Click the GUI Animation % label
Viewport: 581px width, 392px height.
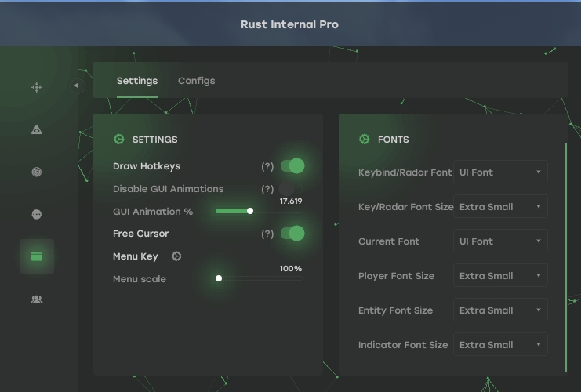click(x=153, y=212)
